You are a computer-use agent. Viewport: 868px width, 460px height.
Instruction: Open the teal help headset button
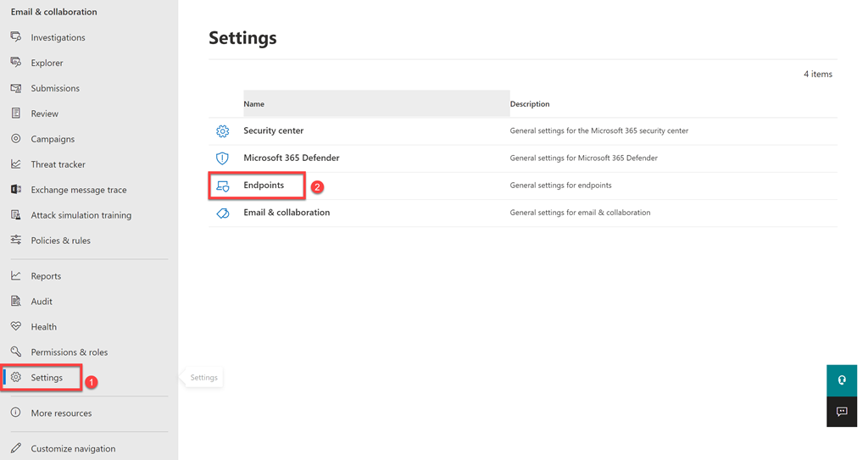[x=842, y=380]
